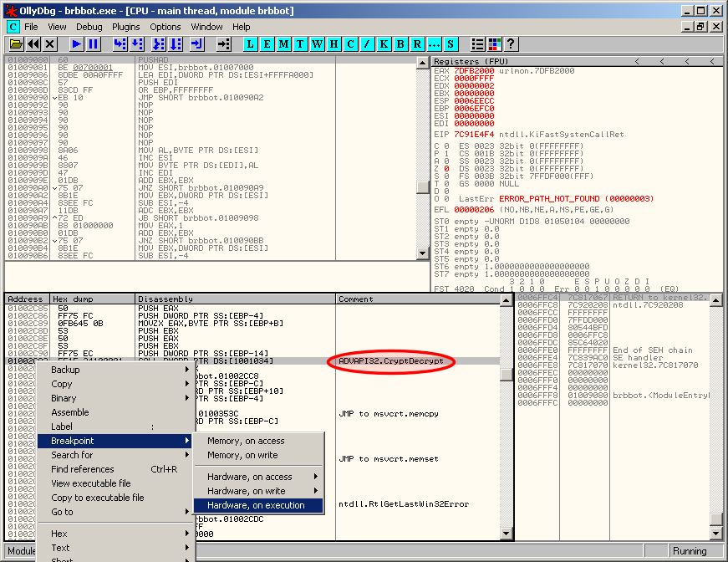Click the stack pane vertical scrollbar down arrow

[715, 533]
